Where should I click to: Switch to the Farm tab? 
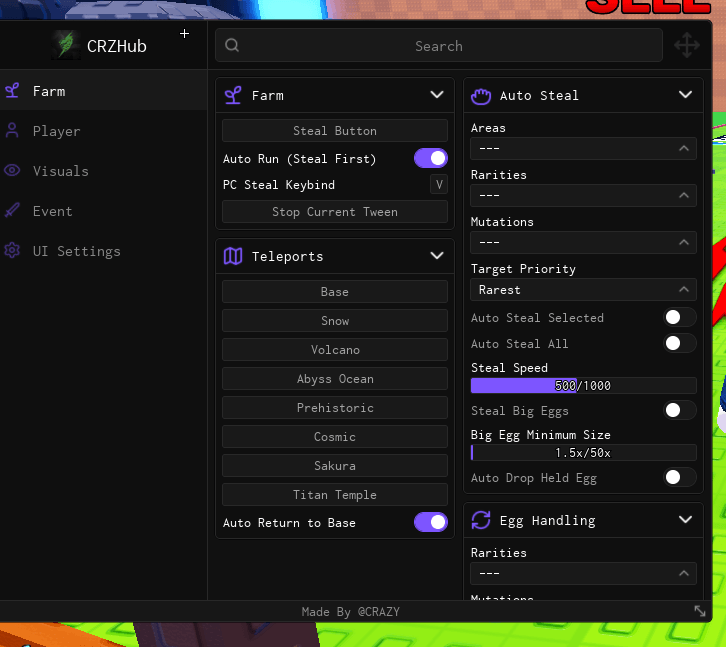[x=104, y=91]
